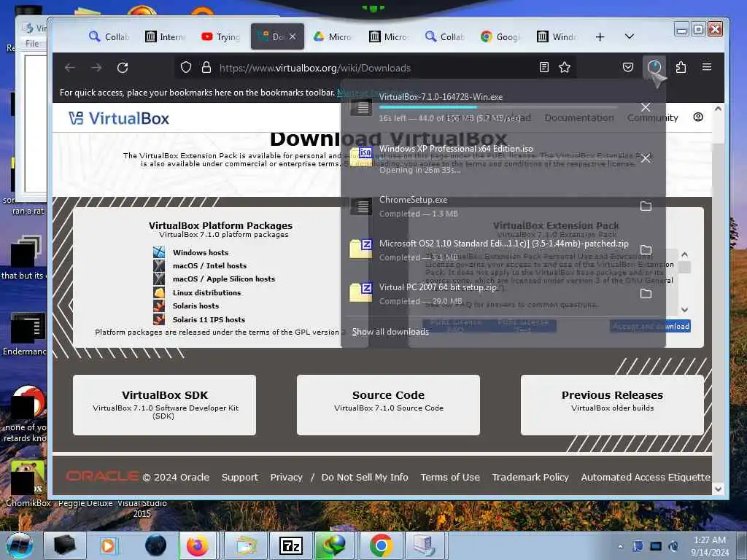
Task: Click the VirtualBox download progress bar
Action: click(498, 107)
